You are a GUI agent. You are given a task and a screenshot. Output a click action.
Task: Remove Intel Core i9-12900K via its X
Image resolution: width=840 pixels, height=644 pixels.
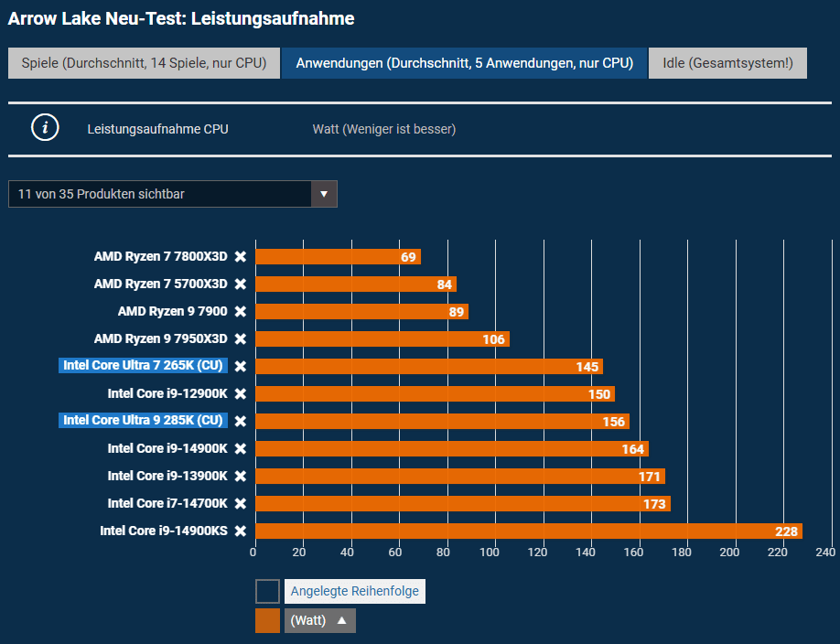[241, 393]
